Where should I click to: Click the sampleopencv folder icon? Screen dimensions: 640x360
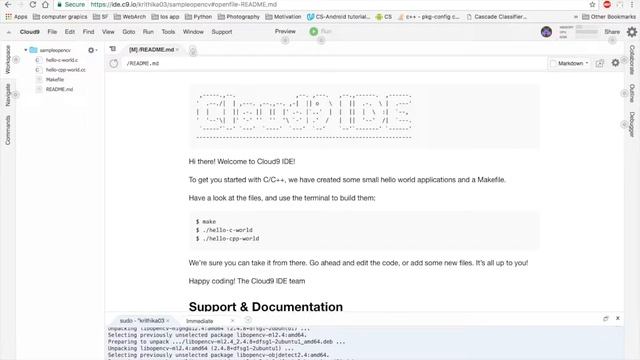[x=33, y=50]
